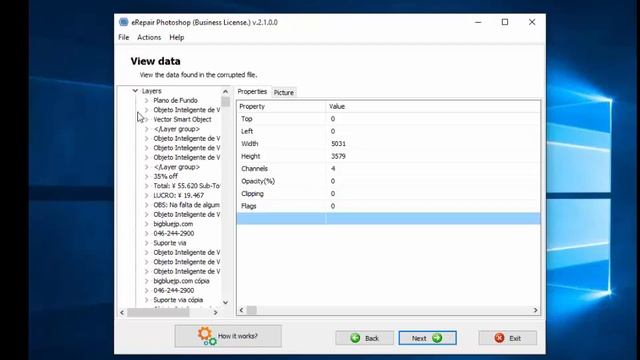Click the Opacity(%) property row

click(389, 181)
